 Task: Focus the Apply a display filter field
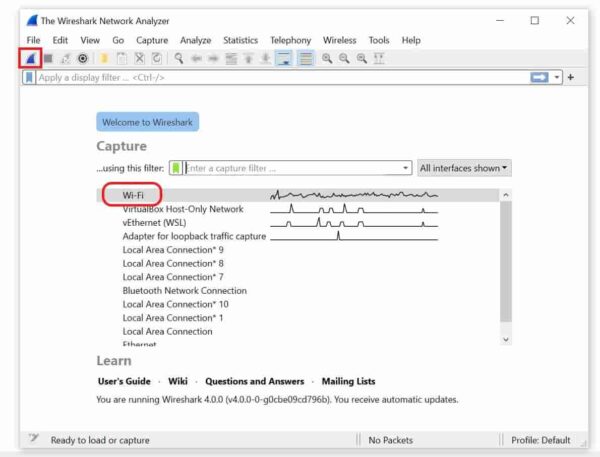(282, 78)
